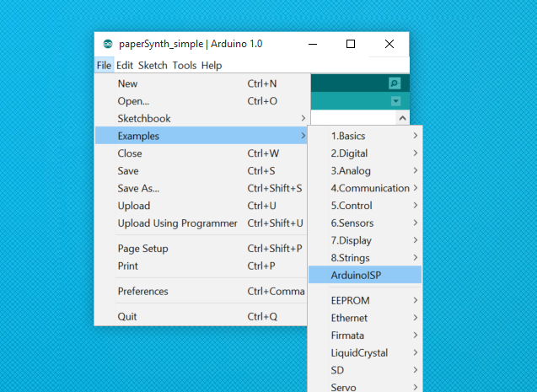Open the Edit menu
This screenshot has width=537, height=392.
[125, 66]
